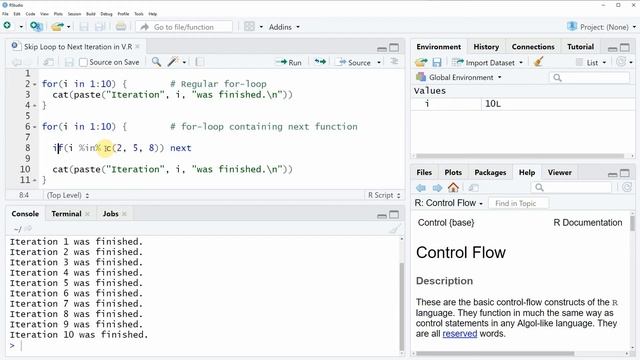Close the Jobs tab
640x360 pixels.
[124, 213]
